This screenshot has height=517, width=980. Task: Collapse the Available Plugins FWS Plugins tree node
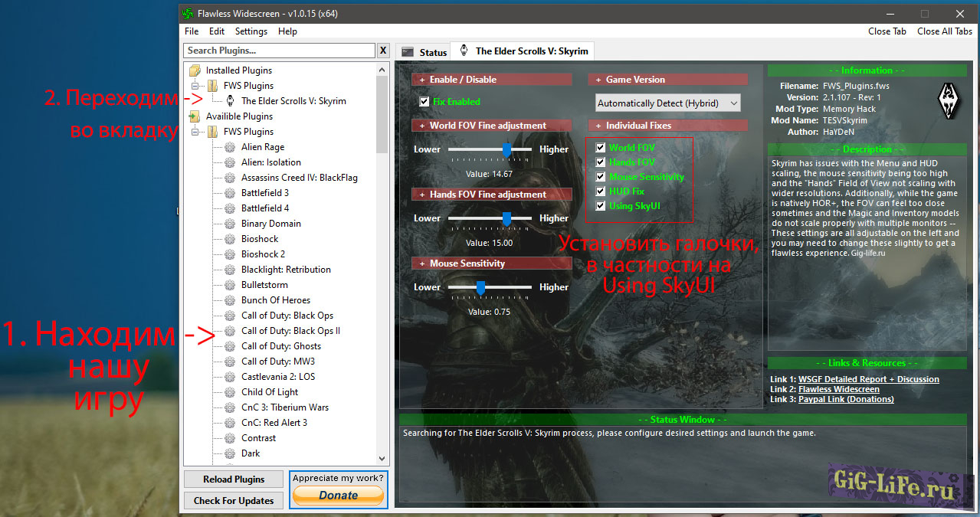(197, 132)
